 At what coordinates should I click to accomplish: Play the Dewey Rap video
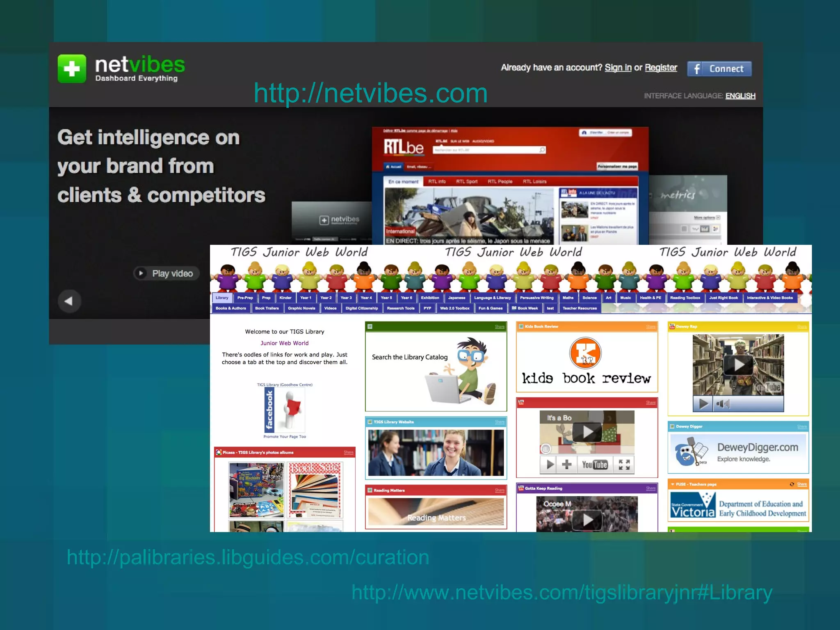(738, 364)
